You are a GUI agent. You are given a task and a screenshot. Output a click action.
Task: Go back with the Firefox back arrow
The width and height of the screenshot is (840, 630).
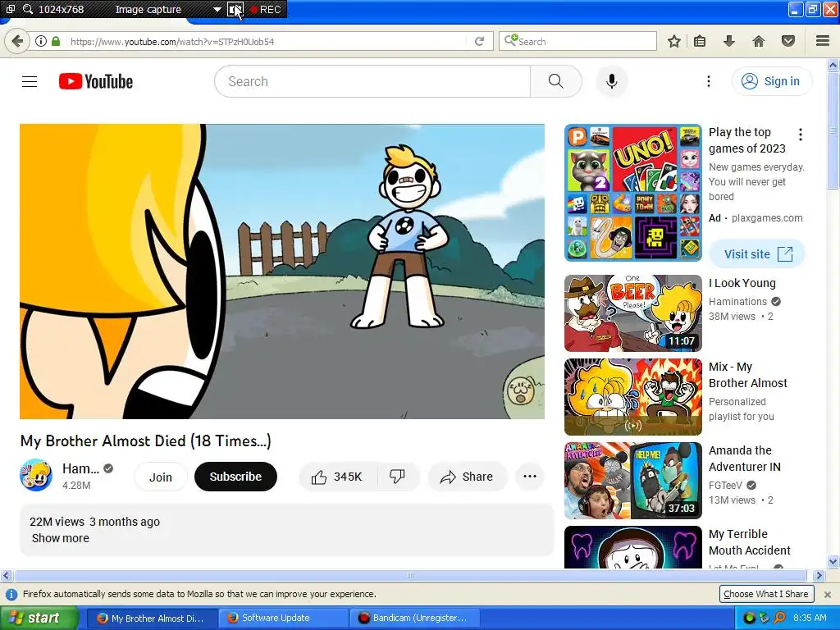click(17, 41)
